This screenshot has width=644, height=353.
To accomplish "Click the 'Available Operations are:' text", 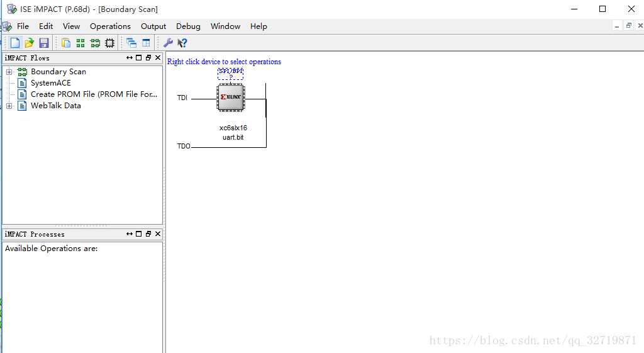I will click(x=52, y=249).
